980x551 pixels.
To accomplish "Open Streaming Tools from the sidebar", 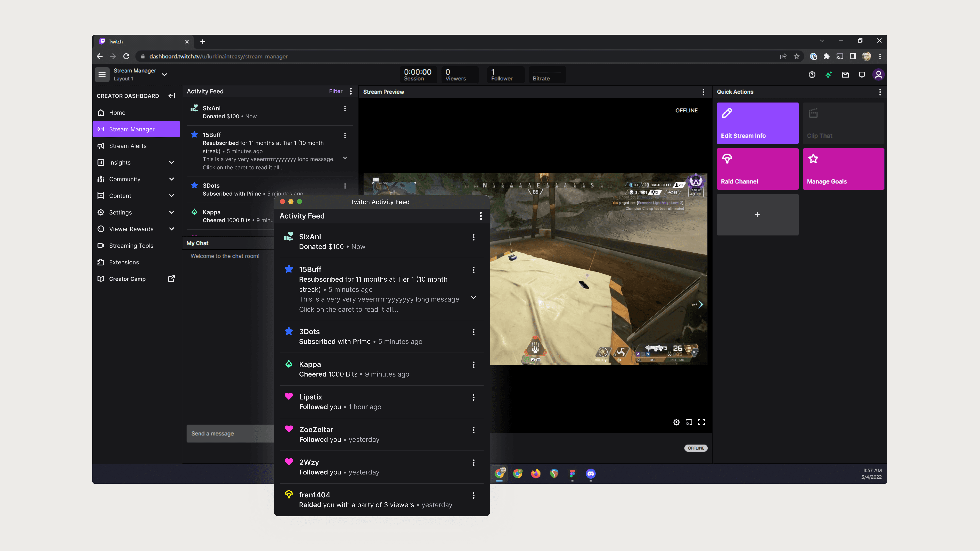I will point(131,246).
